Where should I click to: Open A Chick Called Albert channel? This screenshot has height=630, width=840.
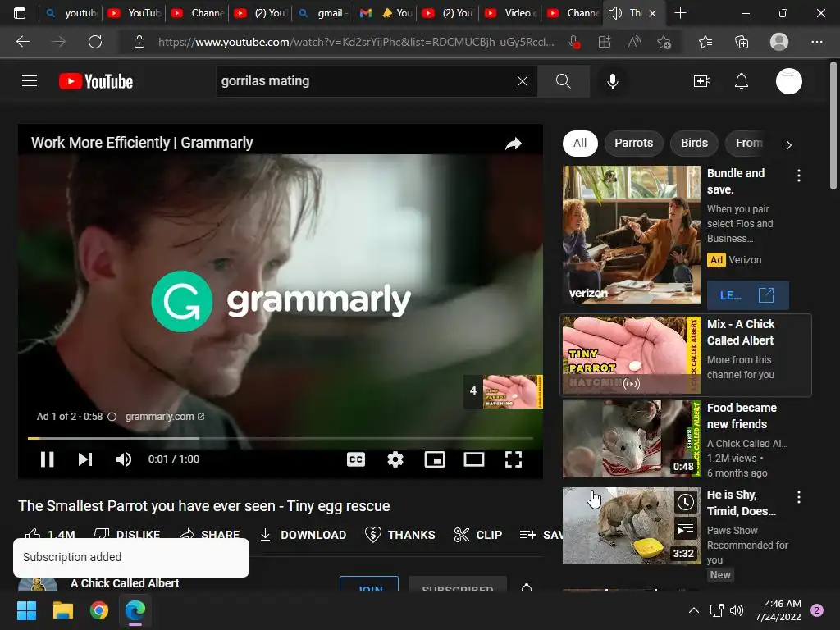click(125, 583)
